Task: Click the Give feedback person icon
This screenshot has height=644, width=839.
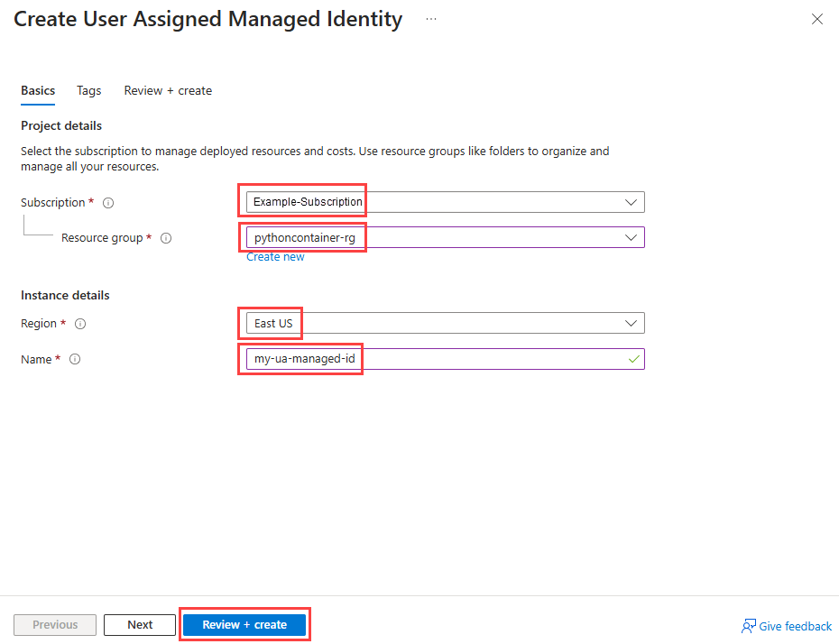Action: [x=748, y=626]
